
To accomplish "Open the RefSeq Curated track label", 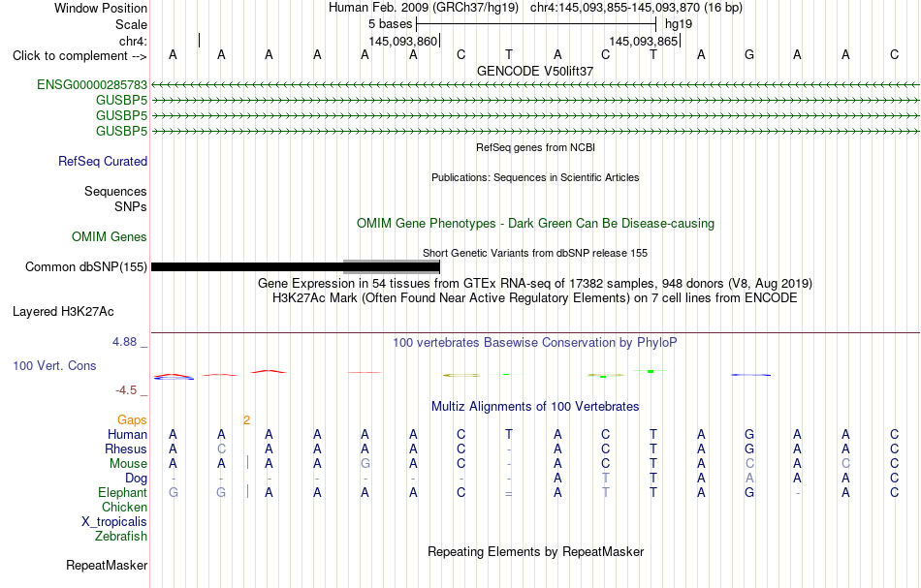I will 103,162.
